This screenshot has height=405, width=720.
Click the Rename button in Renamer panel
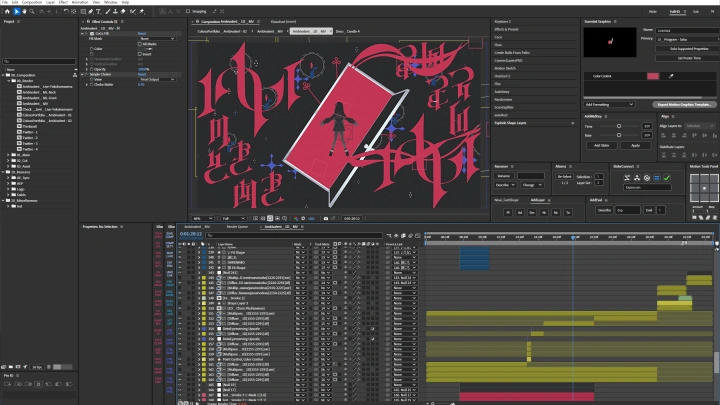pos(504,176)
